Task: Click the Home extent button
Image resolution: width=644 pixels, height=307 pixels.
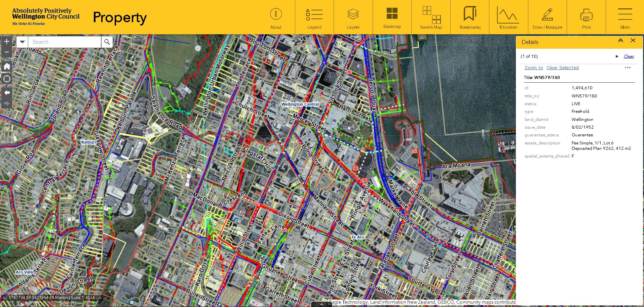Action: pyautogui.click(x=6, y=66)
